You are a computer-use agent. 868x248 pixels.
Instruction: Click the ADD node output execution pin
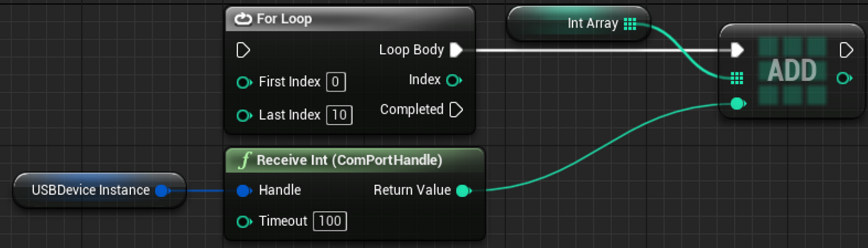846,50
